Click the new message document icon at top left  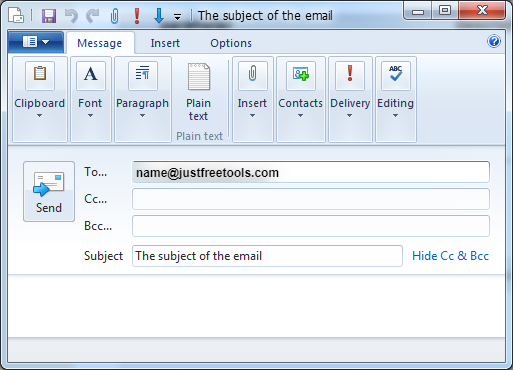[x=16, y=16]
